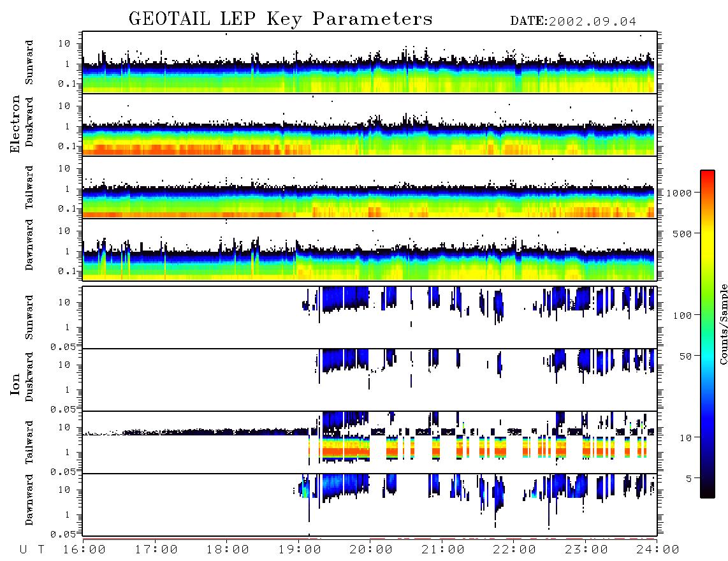This screenshot has height=561, width=728.
Task: Click the Electron Dawnward panel label
Action: 29,245
